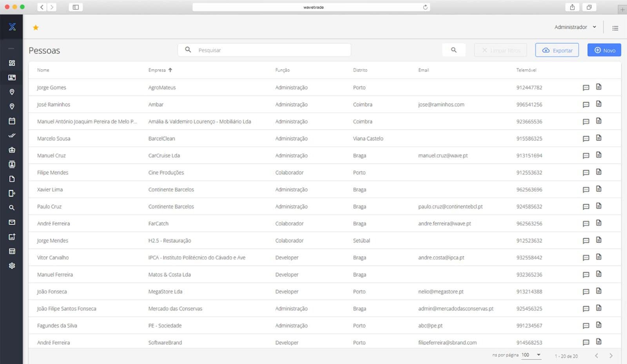The height and width of the screenshot is (364, 627).
Task: Open the person badge sidebar icon
Action: [x=12, y=164]
